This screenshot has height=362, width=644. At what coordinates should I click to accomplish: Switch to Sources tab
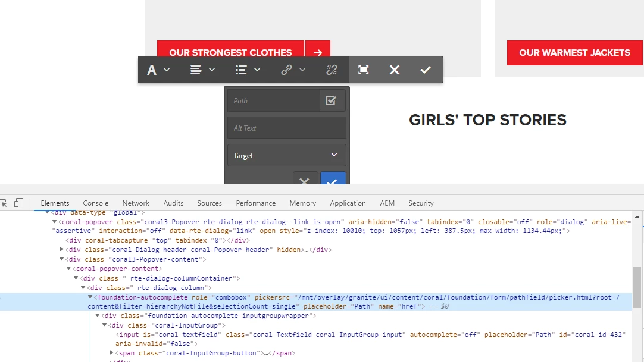pyautogui.click(x=210, y=203)
